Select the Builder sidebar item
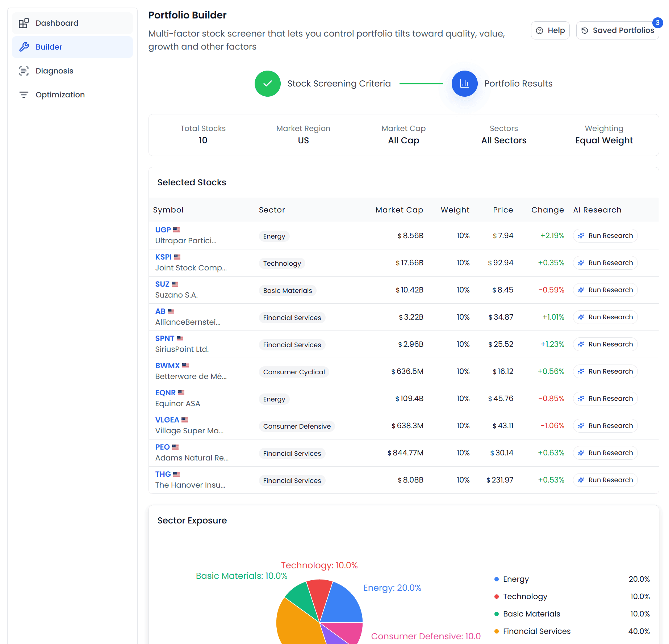 (72, 47)
